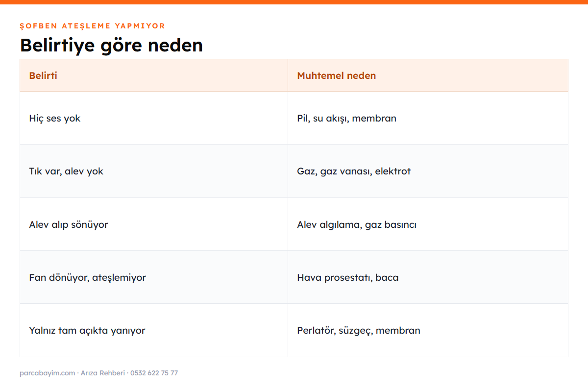588x392 pixels.
Task: Click the 'Alev alıp sönüyor' cell
Action: (153, 224)
